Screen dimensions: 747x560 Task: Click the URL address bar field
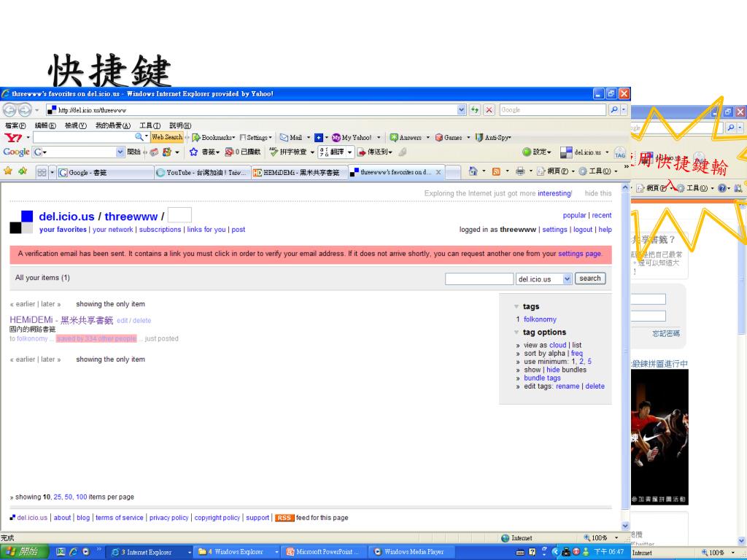coord(256,110)
